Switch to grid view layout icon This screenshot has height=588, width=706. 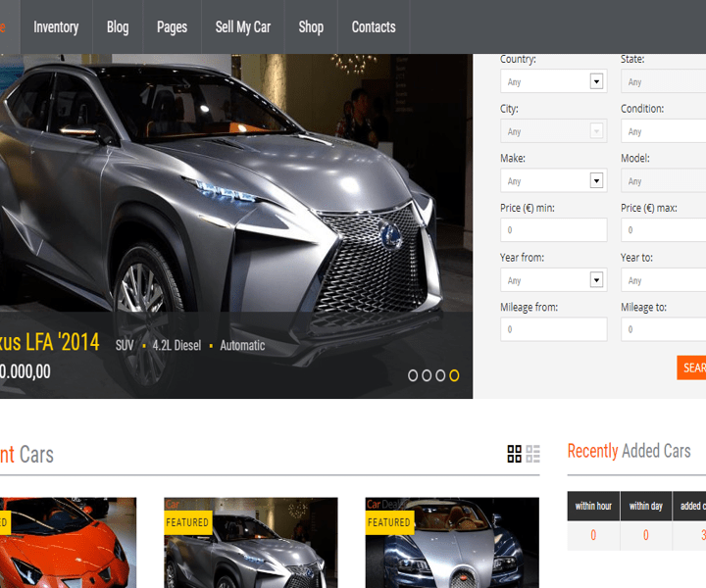(514, 454)
